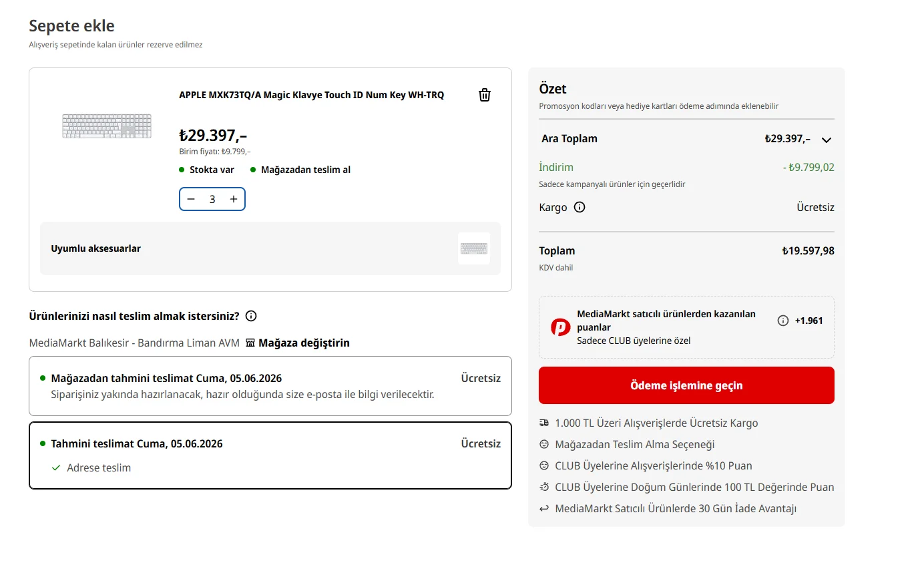
Task: Click 1.000 TL Üzeri Alışverişlerde Ücretsiz Kargo text
Action: point(656,423)
